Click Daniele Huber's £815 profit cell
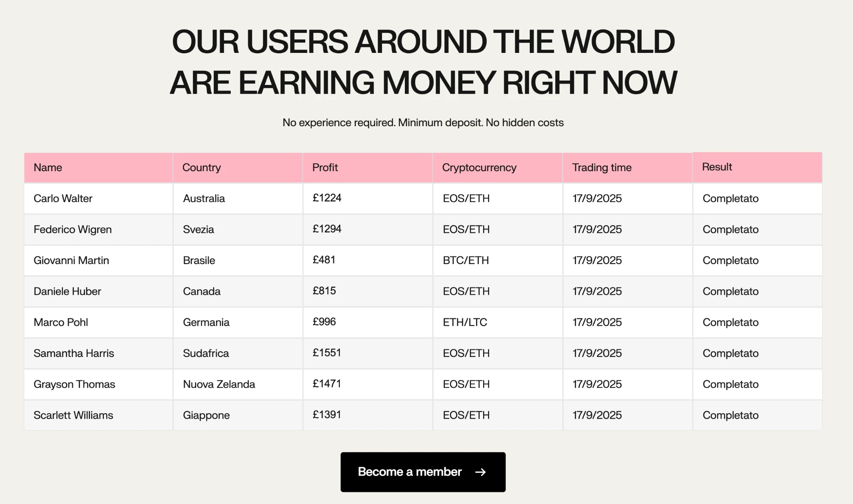Image resolution: width=853 pixels, height=504 pixels. point(368,291)
